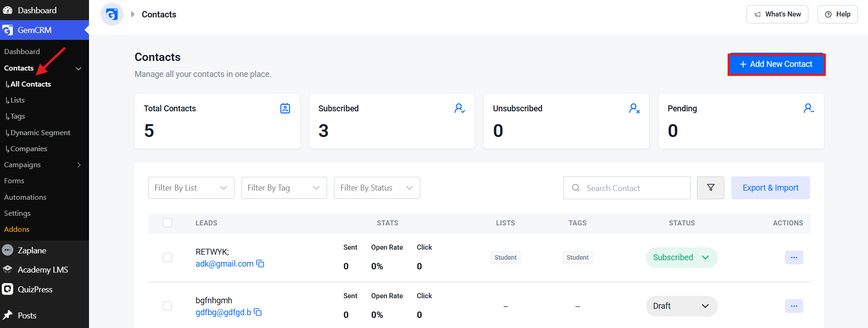The image size is (868, 328).
Task: Click the Pending card user icon
Action: 809,109
